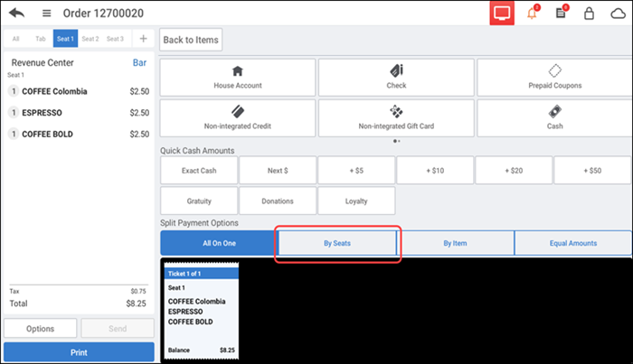Lock the terminal with padlock icon
The width and height of the screenshot is (633, 364).
coord(589,14)
